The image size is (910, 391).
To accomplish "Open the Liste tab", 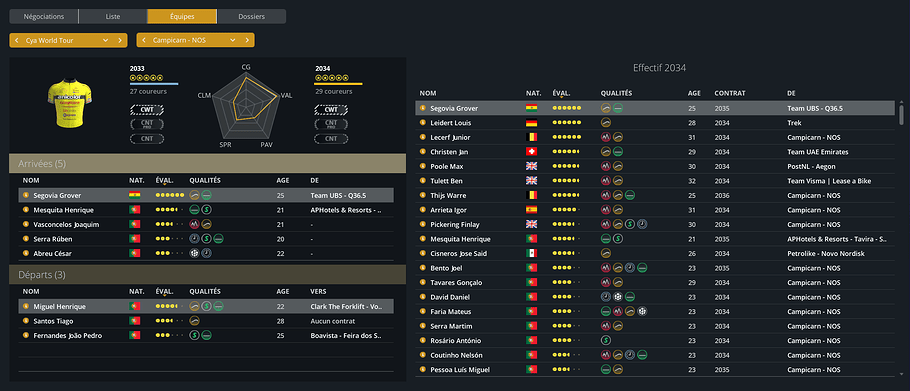I will [x=113, y=16].
